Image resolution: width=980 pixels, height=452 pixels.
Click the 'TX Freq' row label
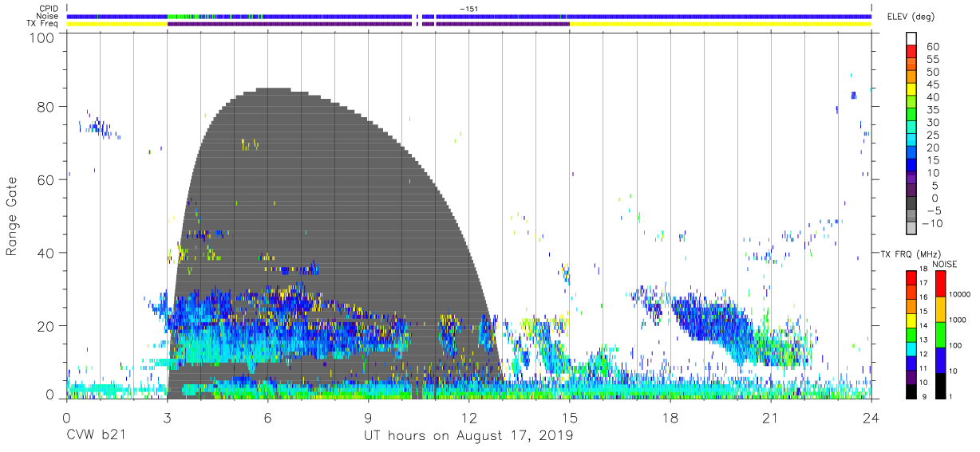(42, 24)
